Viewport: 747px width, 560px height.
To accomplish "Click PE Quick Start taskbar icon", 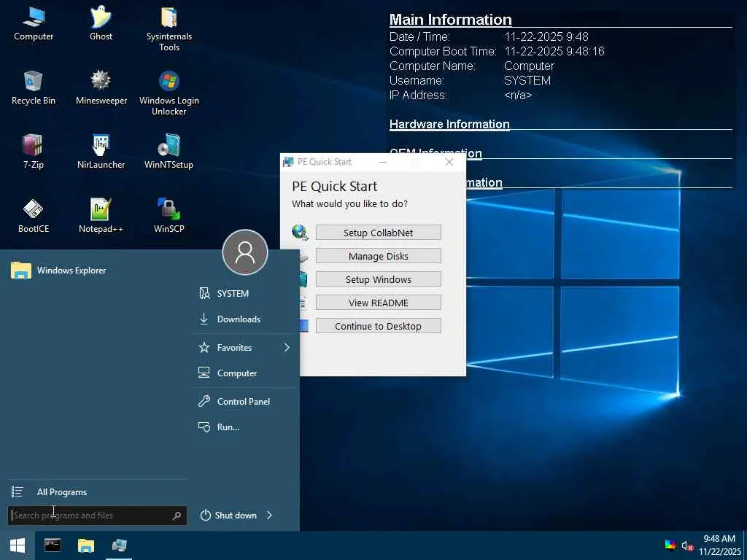I will (119, 545).
